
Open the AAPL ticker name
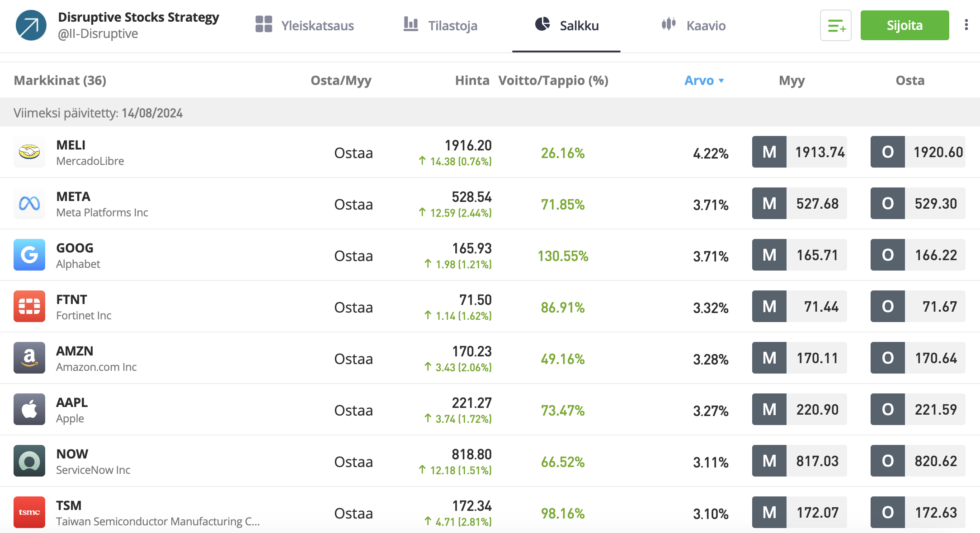(72, 402)
